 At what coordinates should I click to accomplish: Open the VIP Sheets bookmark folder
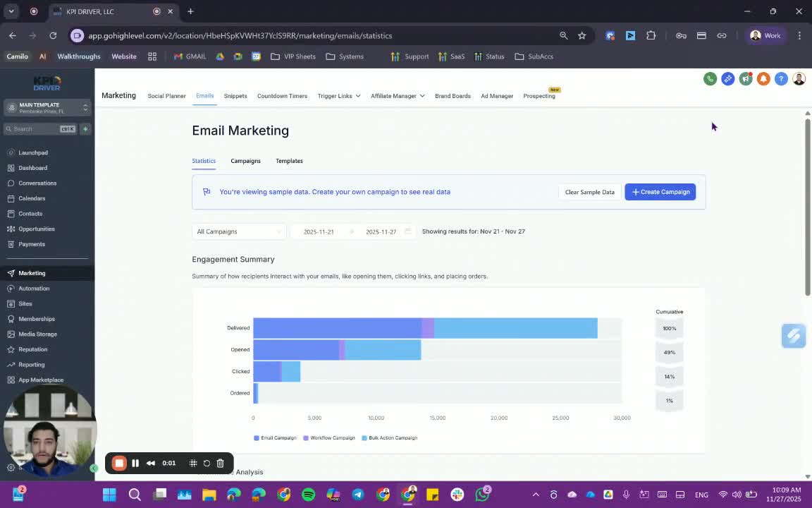click(x=293, y=56)
